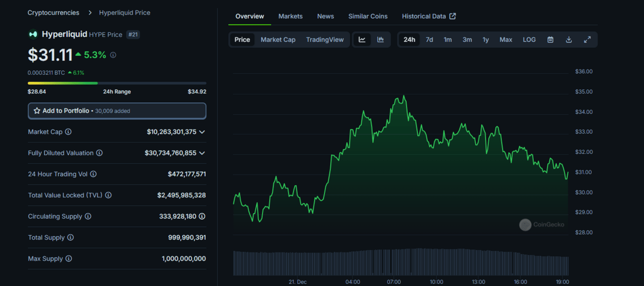
Task: Set chart range to 7d
Action: 429,39
